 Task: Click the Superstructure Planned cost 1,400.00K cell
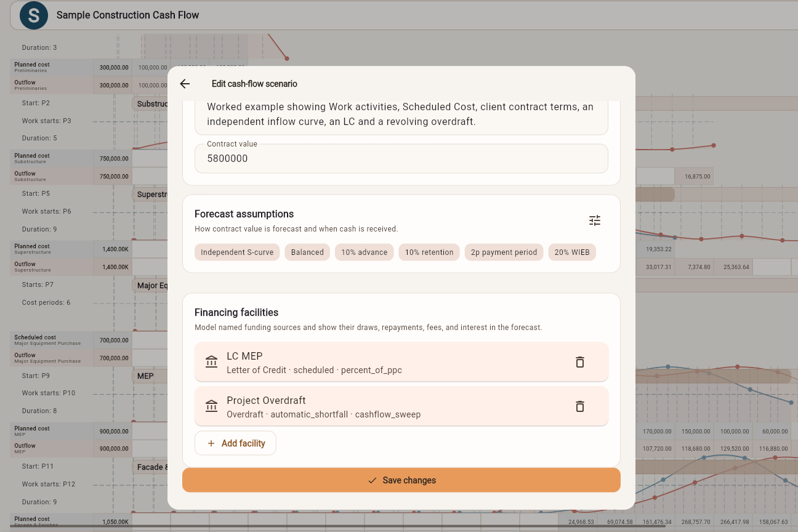[114, 249]
